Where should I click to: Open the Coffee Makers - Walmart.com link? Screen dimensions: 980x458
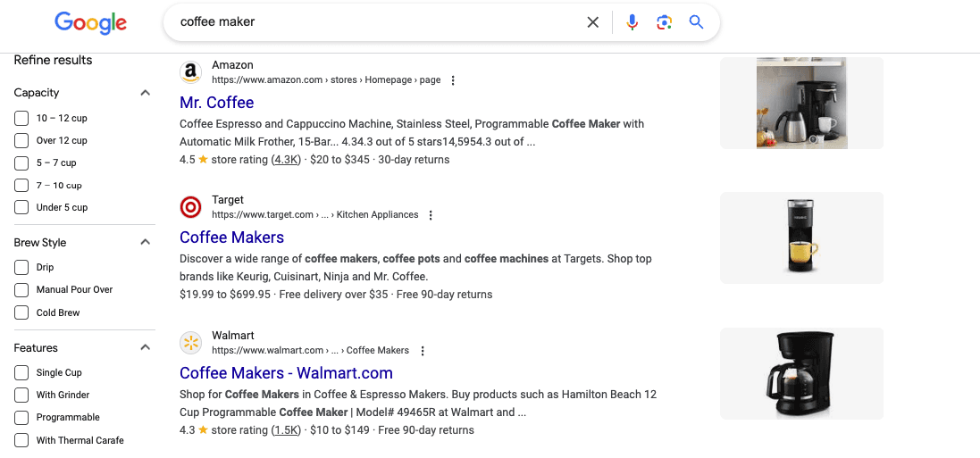286,373
